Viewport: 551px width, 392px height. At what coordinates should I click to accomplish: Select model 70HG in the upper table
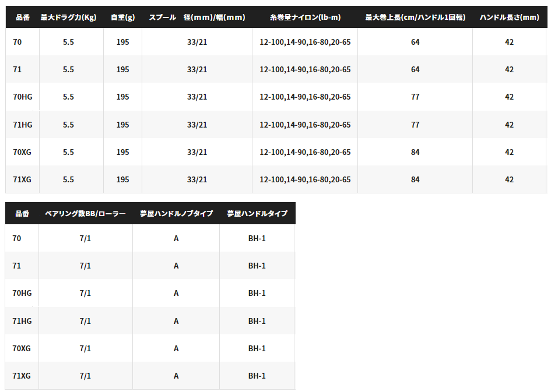pos(23,97)
